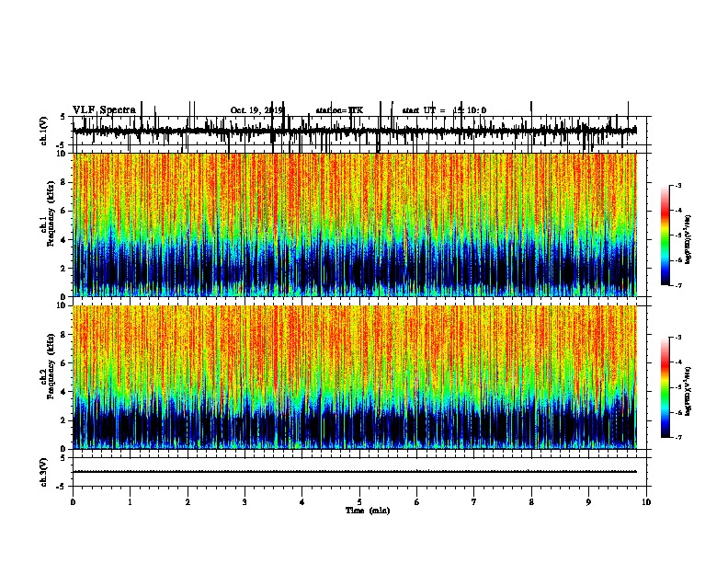
Task: Click the "1" tick on the Time axis
Action: 130,502
